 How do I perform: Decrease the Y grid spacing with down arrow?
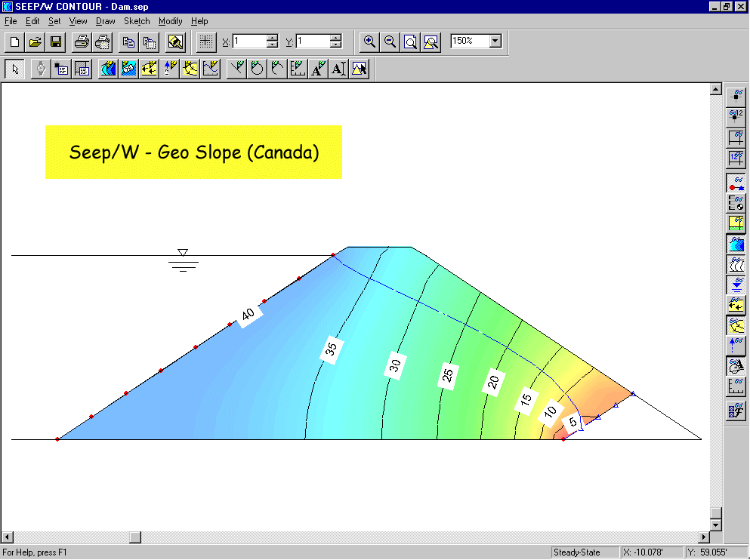pos(335,45)
